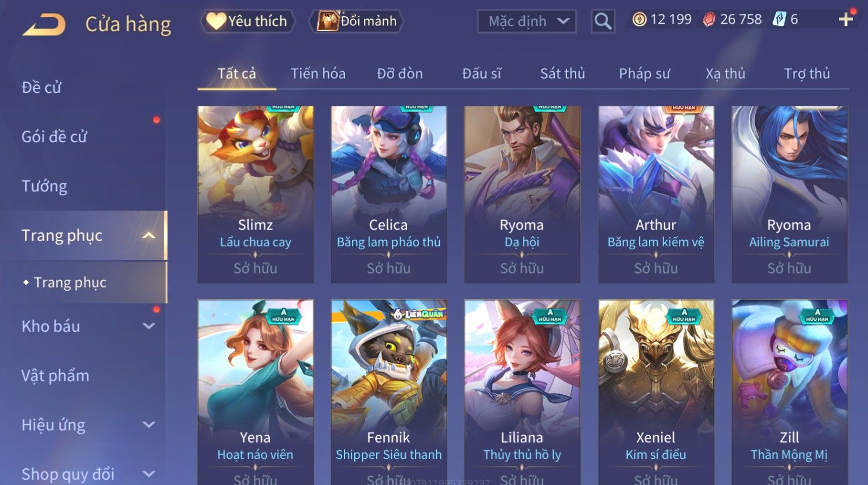Open the Mặc định sort dropdown
The image size is (868, 485).
527,22
